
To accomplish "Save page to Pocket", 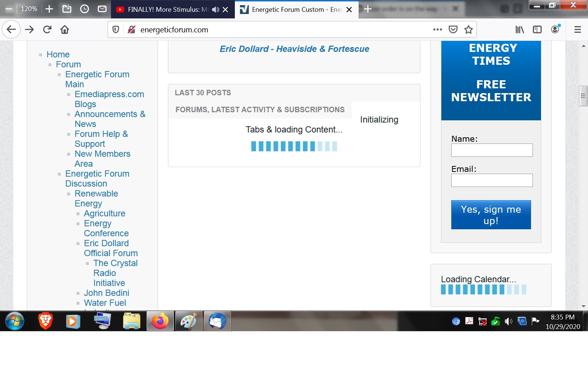I will (453, 29).
